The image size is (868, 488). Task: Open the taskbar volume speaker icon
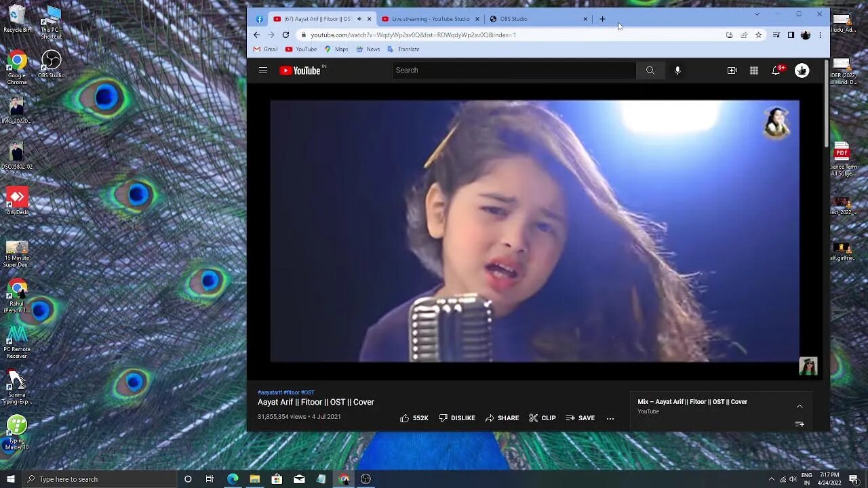[793, 479]
